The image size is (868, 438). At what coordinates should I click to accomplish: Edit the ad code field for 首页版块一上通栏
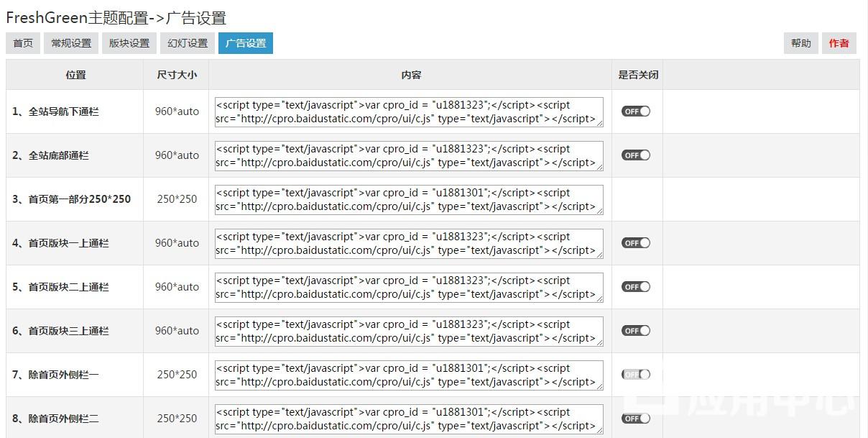click(409, 244)
